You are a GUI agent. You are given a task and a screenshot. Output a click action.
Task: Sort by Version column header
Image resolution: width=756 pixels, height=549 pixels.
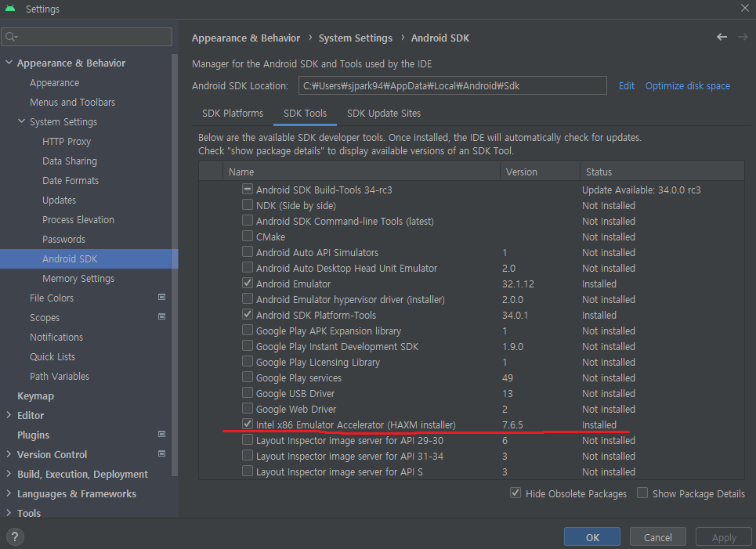[540, 172]
